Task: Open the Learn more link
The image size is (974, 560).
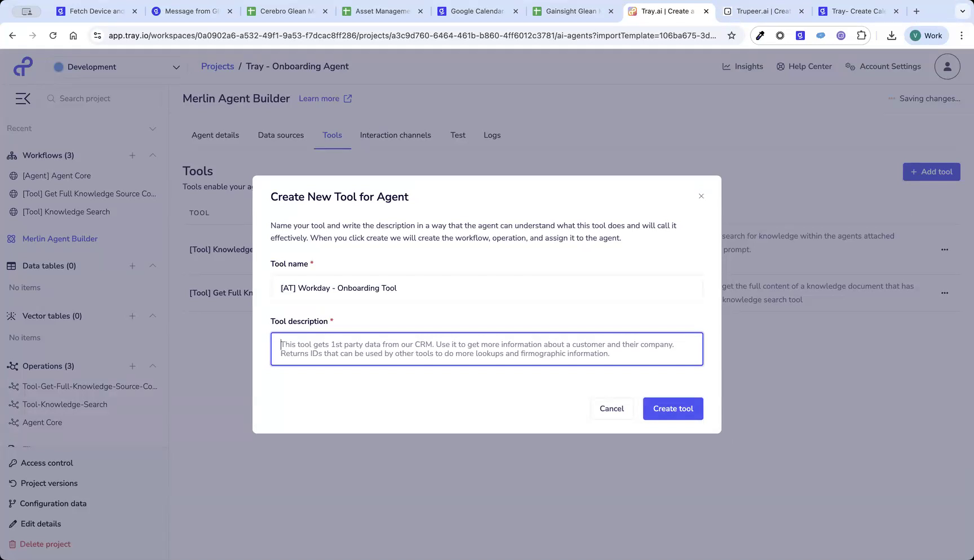Action: coord(320,99)
